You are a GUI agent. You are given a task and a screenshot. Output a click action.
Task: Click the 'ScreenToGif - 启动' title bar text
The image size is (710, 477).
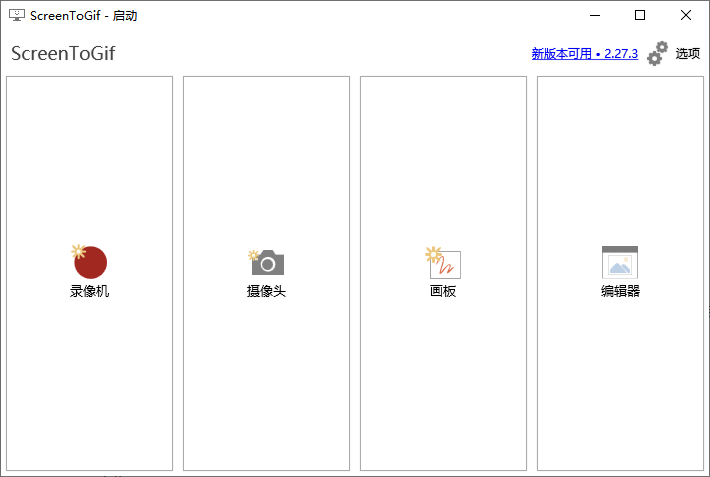(84, 15)
